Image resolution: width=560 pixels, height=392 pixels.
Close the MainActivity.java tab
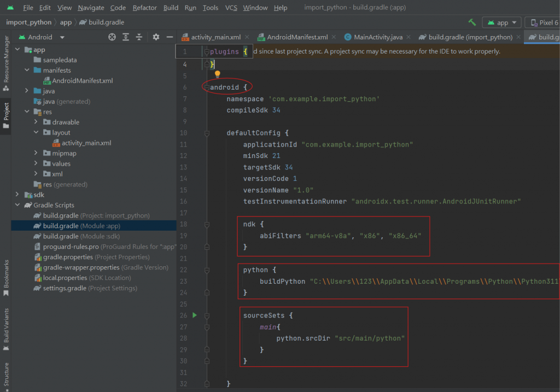click(x=409, y=37)
